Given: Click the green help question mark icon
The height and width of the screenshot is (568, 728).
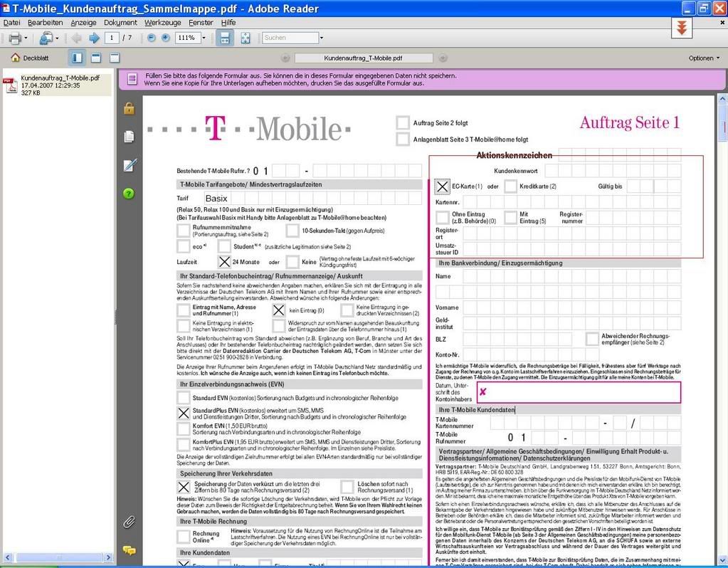Looking at the screenshot, I should (129, 194).
